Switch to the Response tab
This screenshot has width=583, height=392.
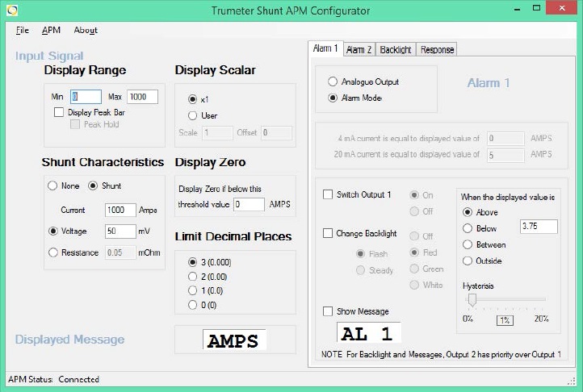[437, 49]
